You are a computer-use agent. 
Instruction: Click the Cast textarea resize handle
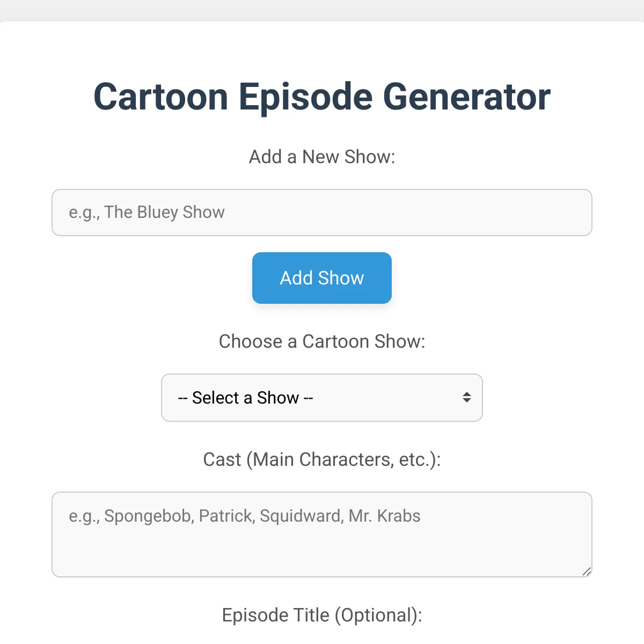(587, 572)
